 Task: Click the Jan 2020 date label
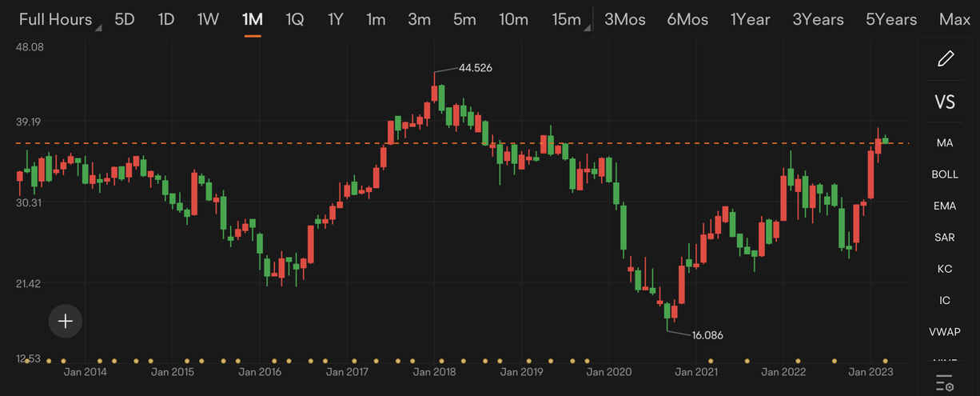tap(609, 372)
